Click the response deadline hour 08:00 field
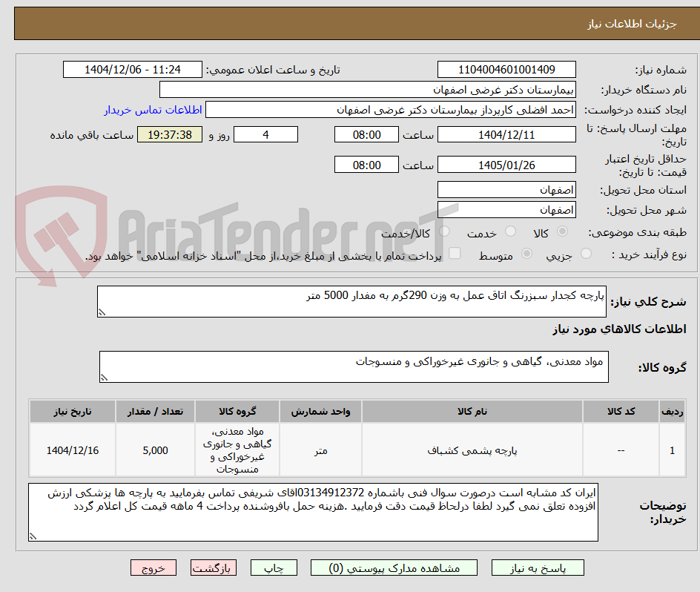The height and width of the screenshot is (592, 700). tap(366, 134)
